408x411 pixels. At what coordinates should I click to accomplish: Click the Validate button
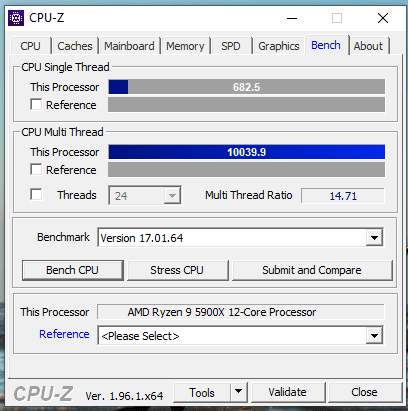tap(288, 392)
